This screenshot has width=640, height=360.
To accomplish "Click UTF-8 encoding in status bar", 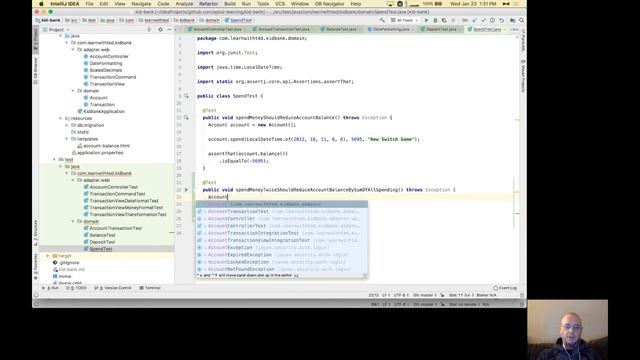I will point(401,295).
